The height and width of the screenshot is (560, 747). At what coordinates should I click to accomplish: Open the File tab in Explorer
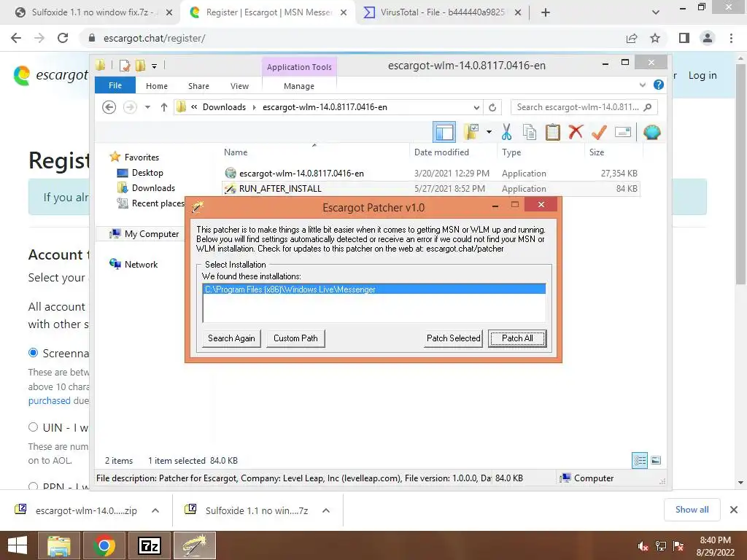115,86
